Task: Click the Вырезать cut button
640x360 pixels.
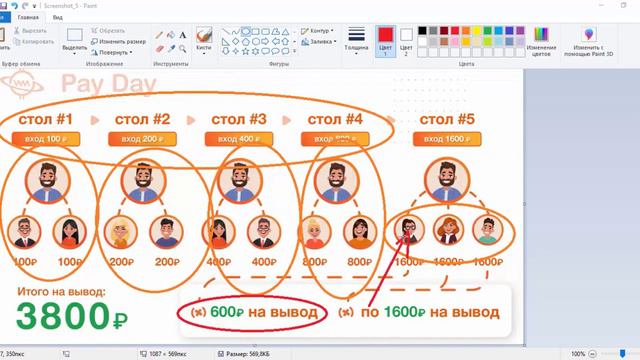Action: click(x=31, y=31)
